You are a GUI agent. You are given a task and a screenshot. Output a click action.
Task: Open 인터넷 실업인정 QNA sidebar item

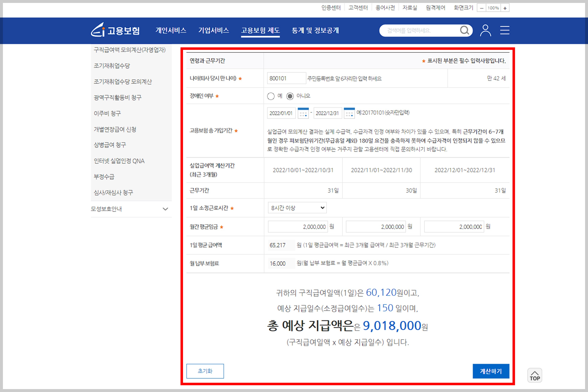click(x=119, y=161)
